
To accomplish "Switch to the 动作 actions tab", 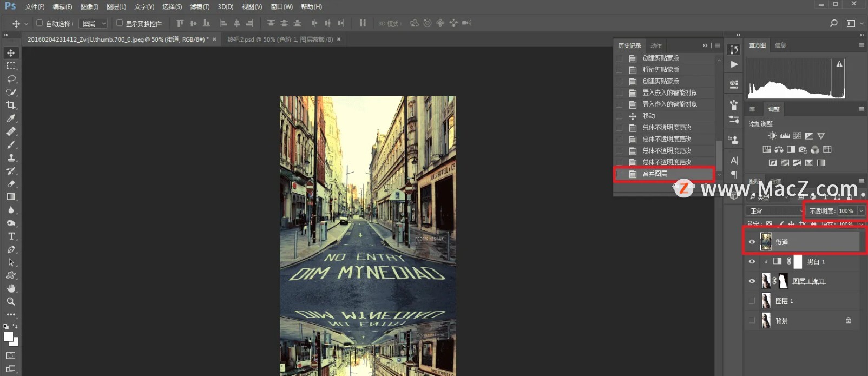I will pyautogui.click(x=656, y=45).
